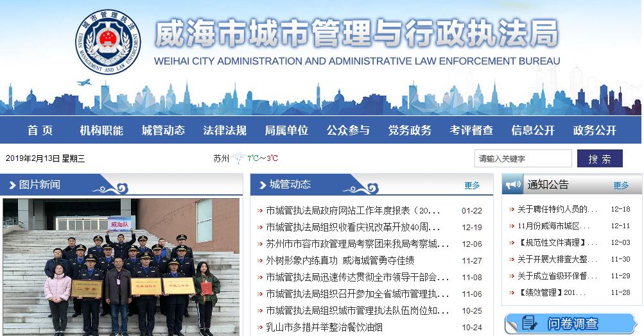Open notice 【规范性文件清理】
644x336 pixels.
[x=557, y=242]
